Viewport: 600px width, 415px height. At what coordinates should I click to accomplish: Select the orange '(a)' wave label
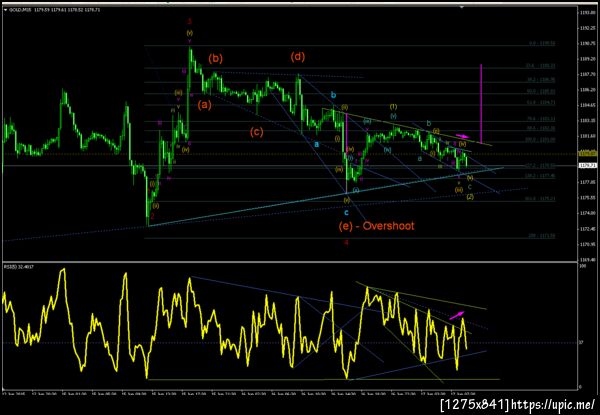[204, 104]
